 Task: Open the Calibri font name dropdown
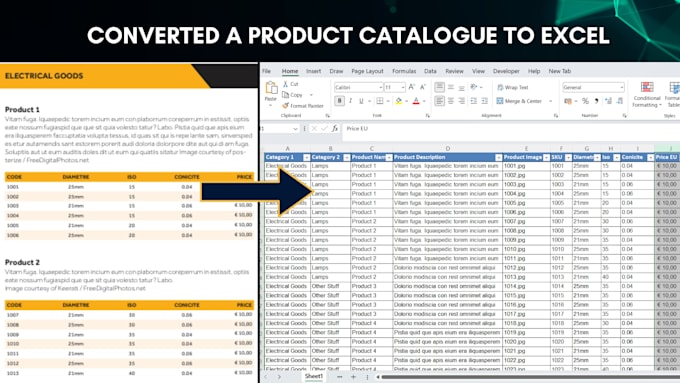tap(358, 87)
